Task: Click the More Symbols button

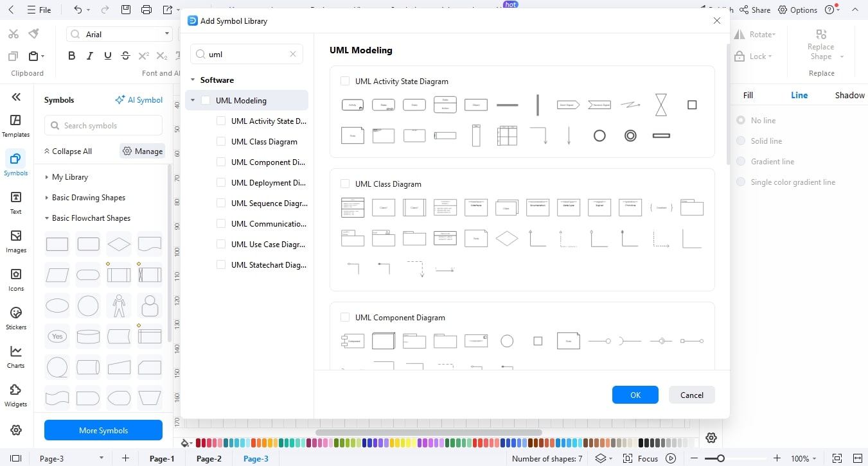Action: point(103,430)
